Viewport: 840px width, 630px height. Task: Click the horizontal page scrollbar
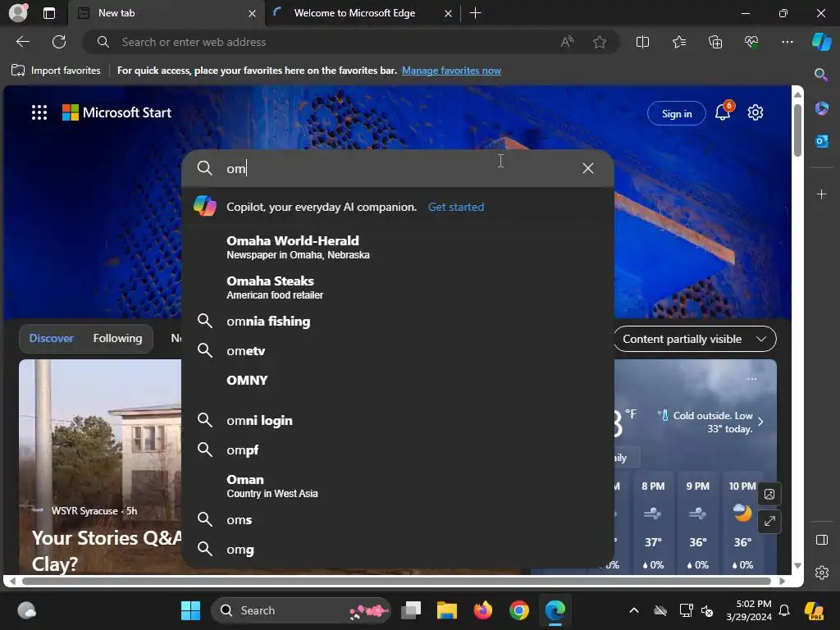coord(396,581)
